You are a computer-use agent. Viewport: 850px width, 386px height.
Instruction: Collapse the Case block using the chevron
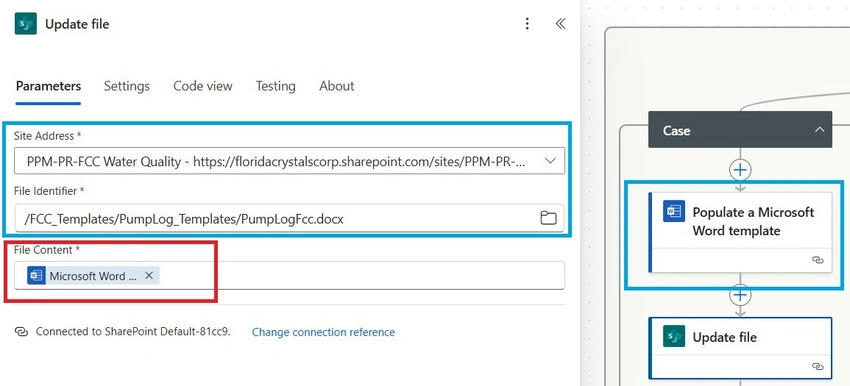pyautogui.click(x=819, y=130)
